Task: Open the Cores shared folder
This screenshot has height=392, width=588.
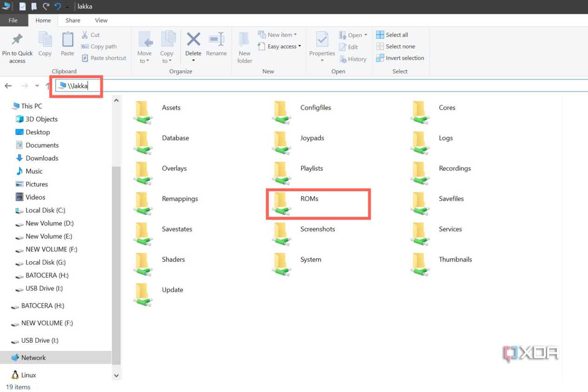Action: tap(434, 113)
